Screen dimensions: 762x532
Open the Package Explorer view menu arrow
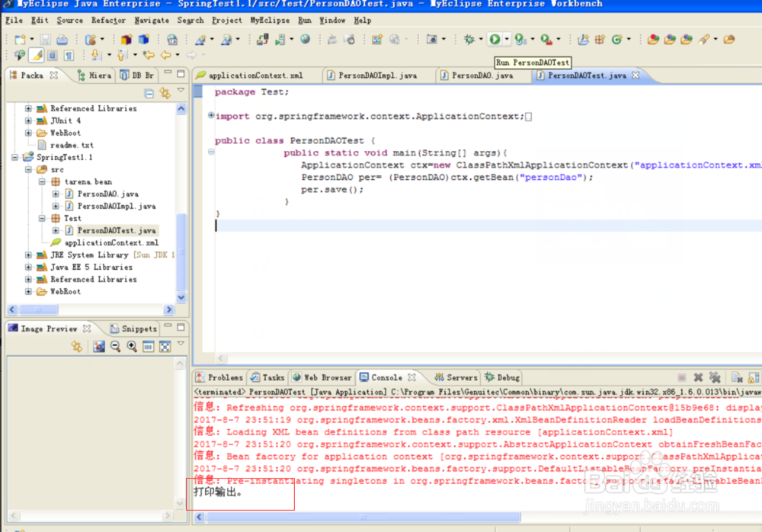tap(180, 90)
